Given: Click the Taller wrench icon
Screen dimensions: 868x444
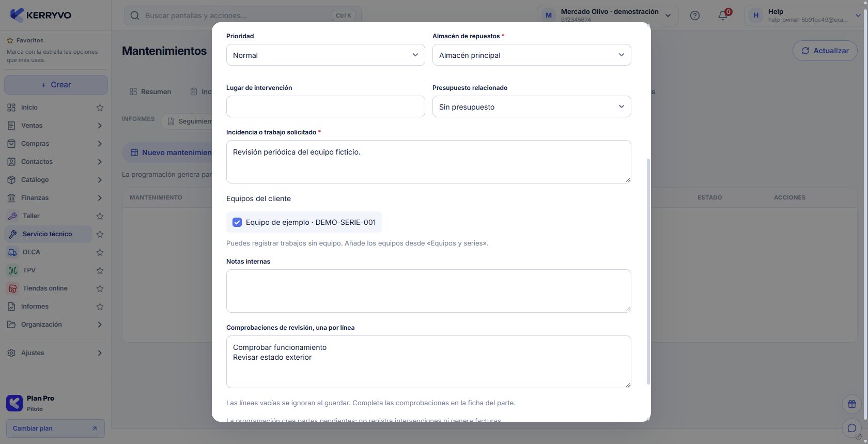Looking at the screenshot, I should (x=12, y=216).
